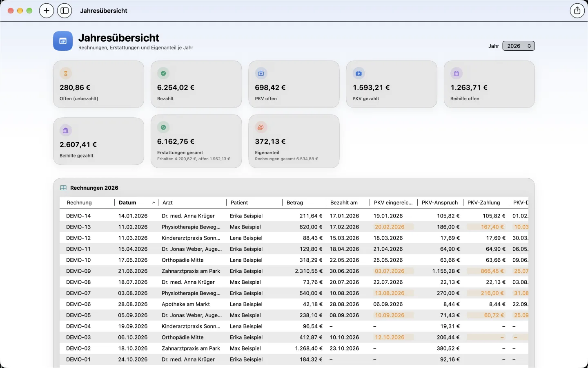Click the building icon on Beihilfe gezahlt
Screen dimensions: 588x368
click(x=66, y=130)
